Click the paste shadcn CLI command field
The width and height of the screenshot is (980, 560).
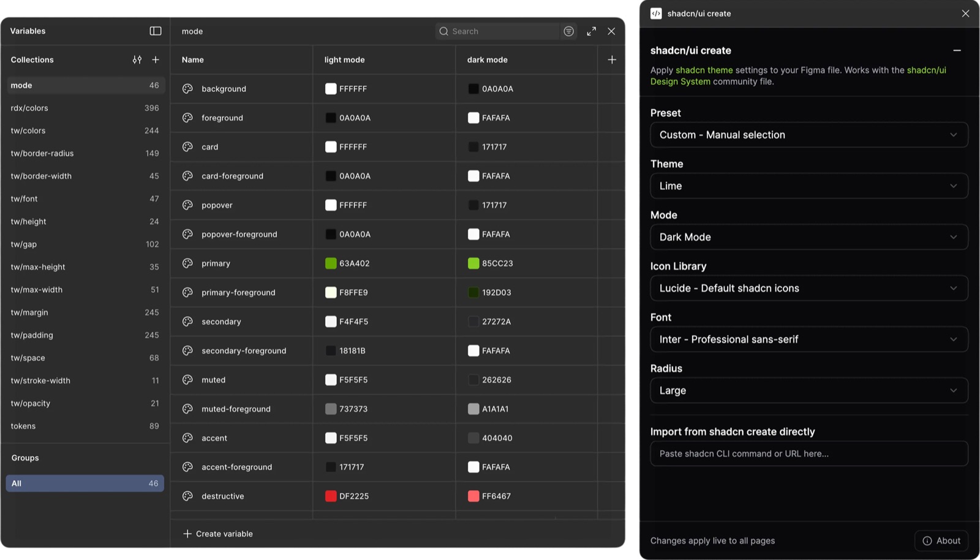pos(809,453)
